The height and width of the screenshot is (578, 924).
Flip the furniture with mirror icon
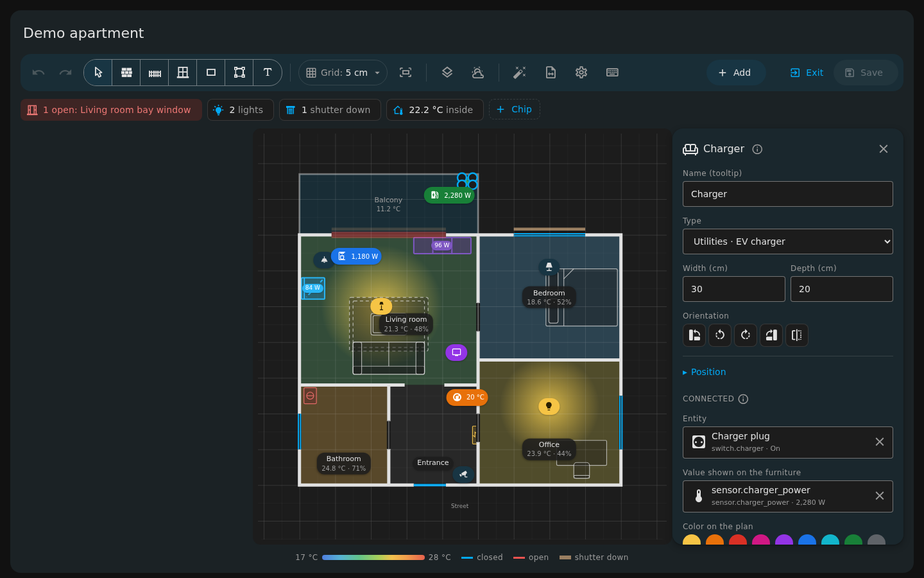(x=797, y=335)
